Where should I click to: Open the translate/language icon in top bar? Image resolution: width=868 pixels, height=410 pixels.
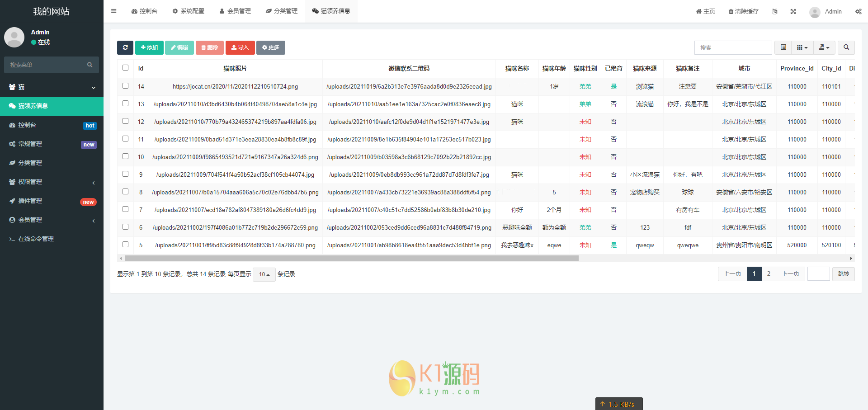(x=774, y=11)
